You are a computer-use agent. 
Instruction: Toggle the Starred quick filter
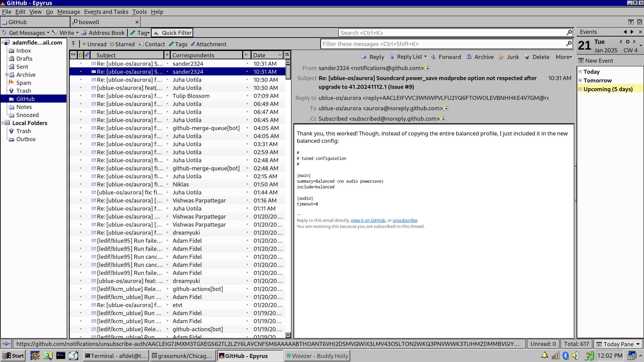(122, 44)
